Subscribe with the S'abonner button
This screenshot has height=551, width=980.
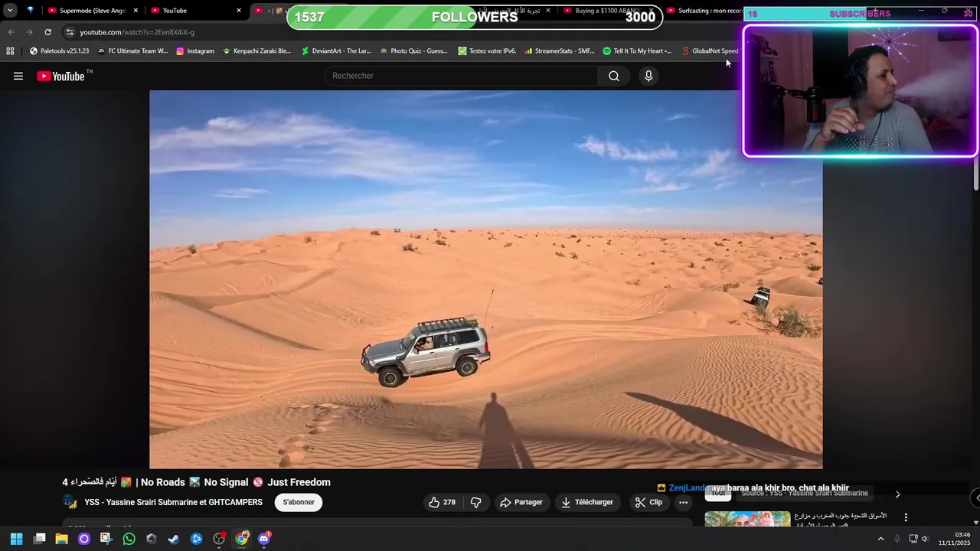pos(299,502)
